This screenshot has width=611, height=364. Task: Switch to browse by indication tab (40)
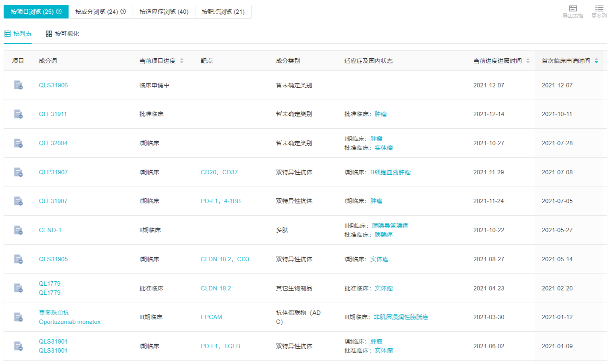point(164,12)
